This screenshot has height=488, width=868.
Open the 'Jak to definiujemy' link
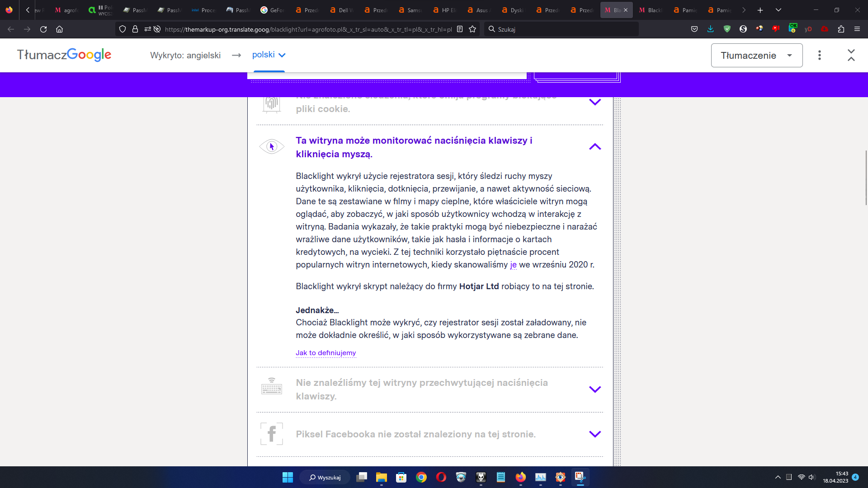325,353
